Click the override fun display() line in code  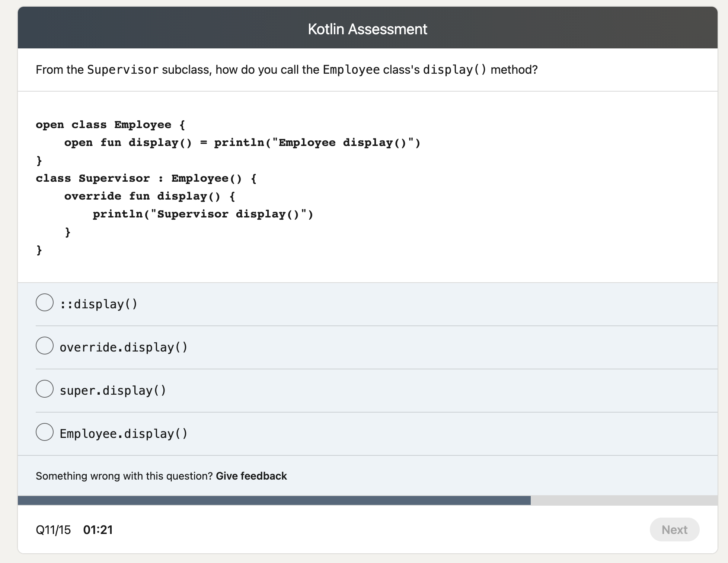(x=149, y=196)
